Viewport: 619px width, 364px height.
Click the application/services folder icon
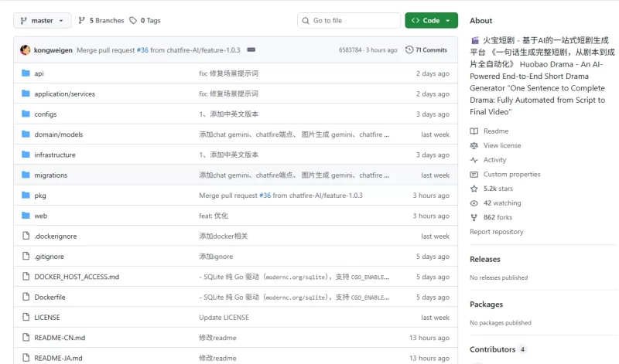coord(26,94)
